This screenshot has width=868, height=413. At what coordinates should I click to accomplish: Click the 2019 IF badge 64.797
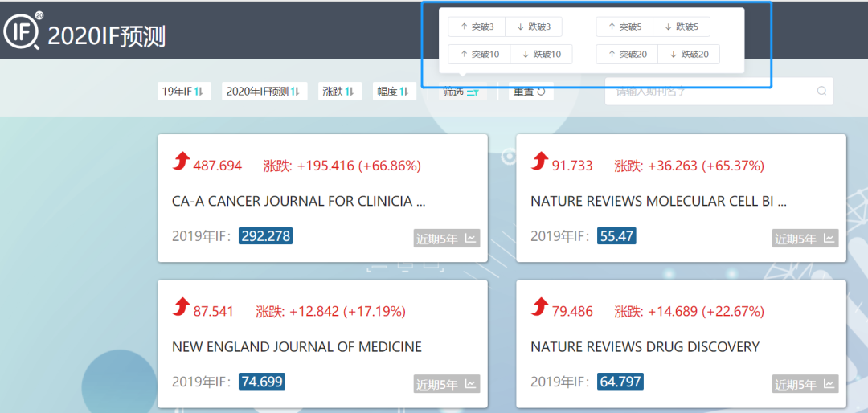pyautogui.click(x=620, y=382)
